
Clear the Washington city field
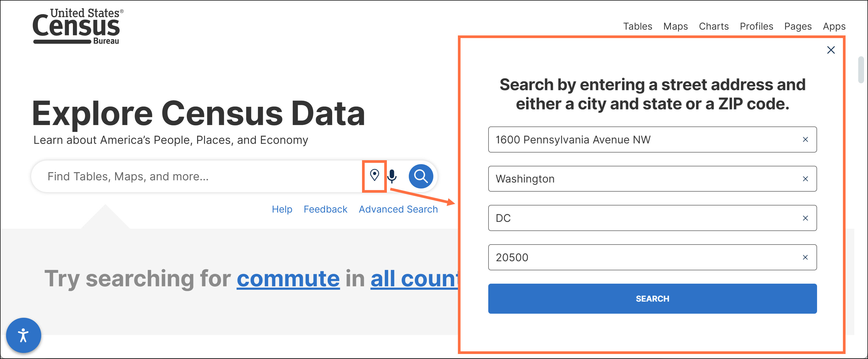pos(805,179)
